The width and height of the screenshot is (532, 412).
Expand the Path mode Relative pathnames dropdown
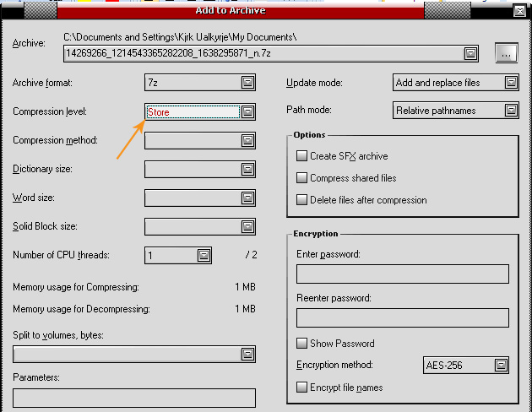click(510, 111)
